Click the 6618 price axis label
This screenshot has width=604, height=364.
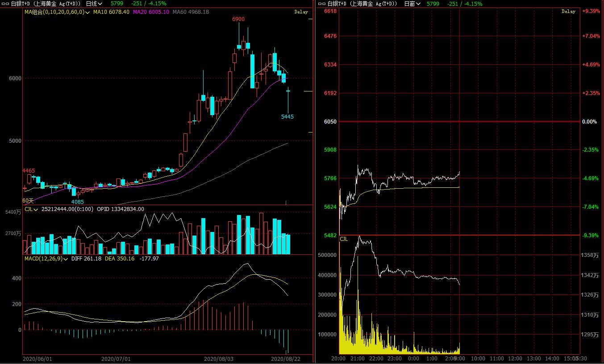coord(330,11)
